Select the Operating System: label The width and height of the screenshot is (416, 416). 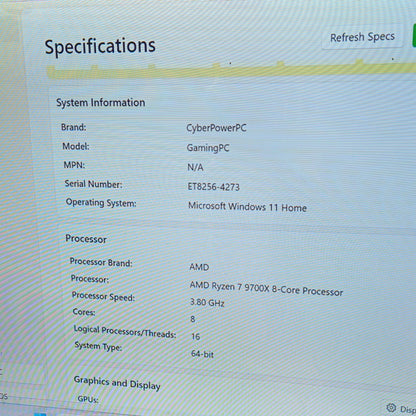(x=101, y=202)
